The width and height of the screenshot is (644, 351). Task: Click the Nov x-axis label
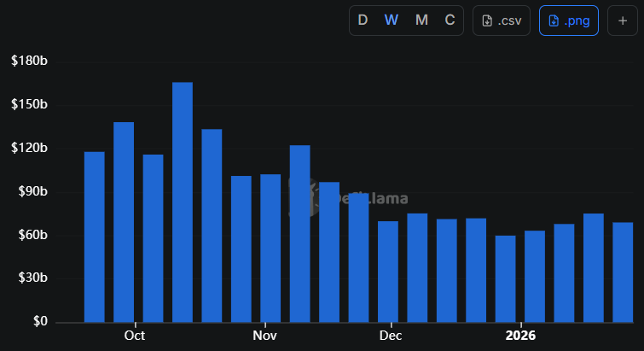tap(265, 336)
